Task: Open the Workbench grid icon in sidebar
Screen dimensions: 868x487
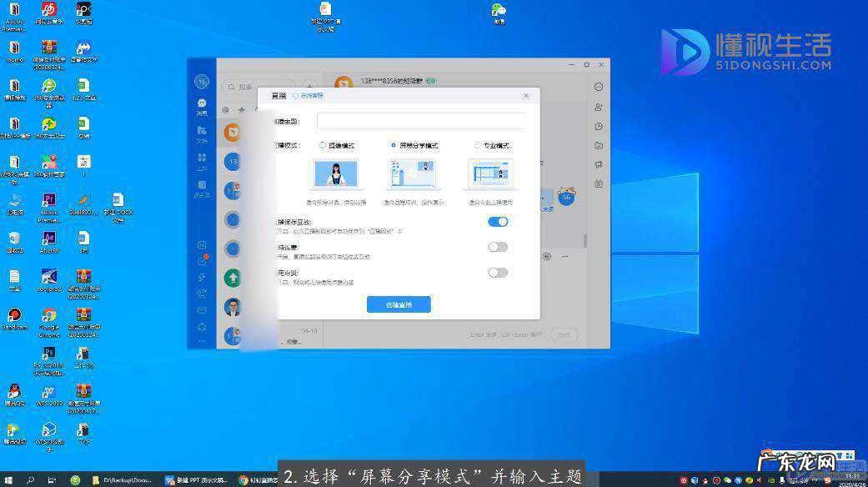Action: click(x=202, y=158)
